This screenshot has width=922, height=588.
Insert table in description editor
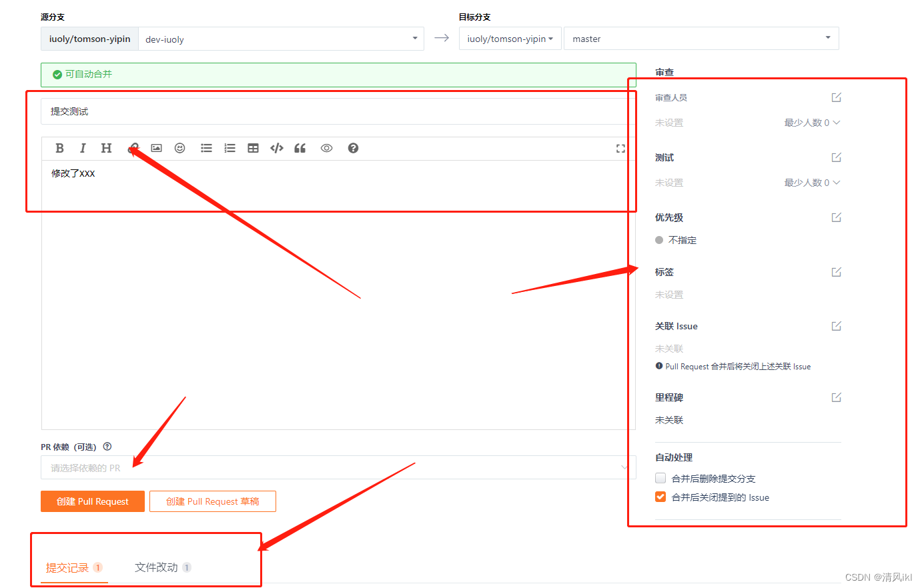coord(253,148)
